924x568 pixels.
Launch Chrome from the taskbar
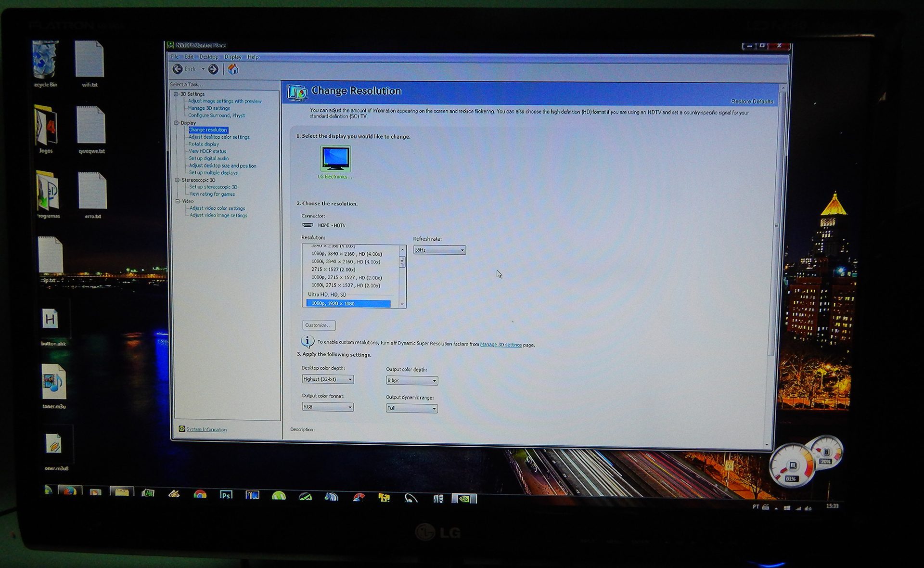click(x=200, y=495)
